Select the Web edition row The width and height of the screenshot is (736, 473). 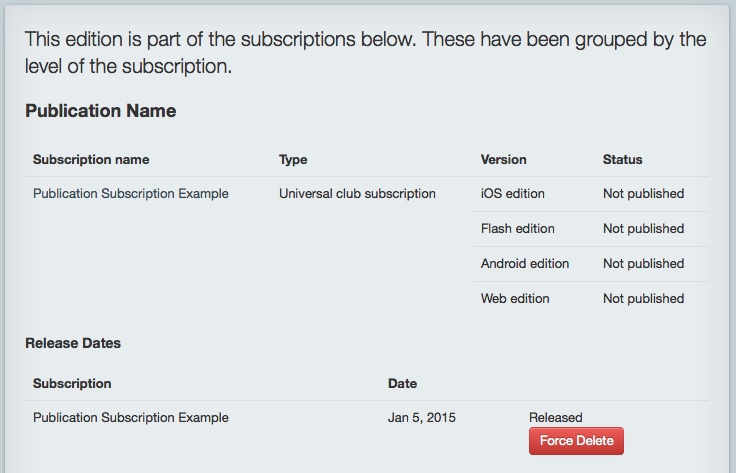[x=590, y=299]
